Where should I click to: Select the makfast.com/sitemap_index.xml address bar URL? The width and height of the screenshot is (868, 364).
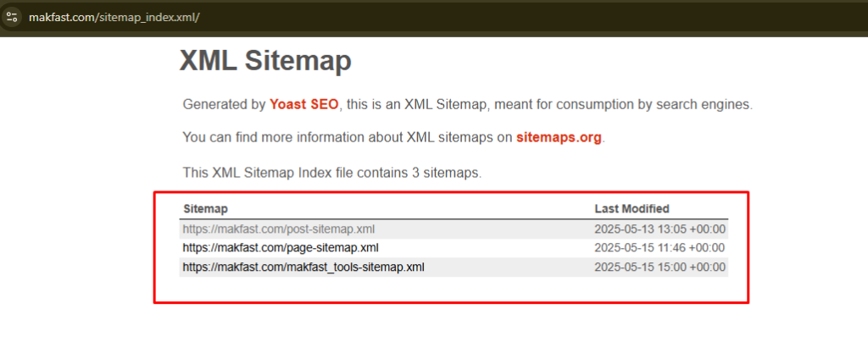point(114,17)
